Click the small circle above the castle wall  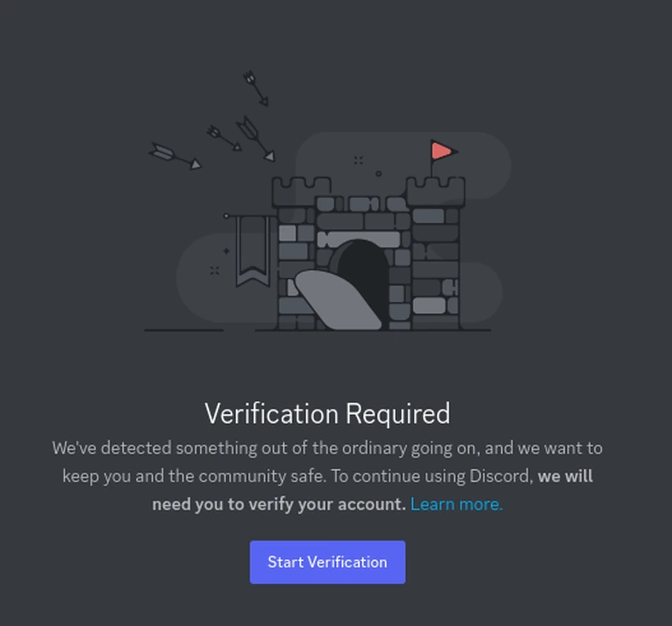(x=378, y=174)
